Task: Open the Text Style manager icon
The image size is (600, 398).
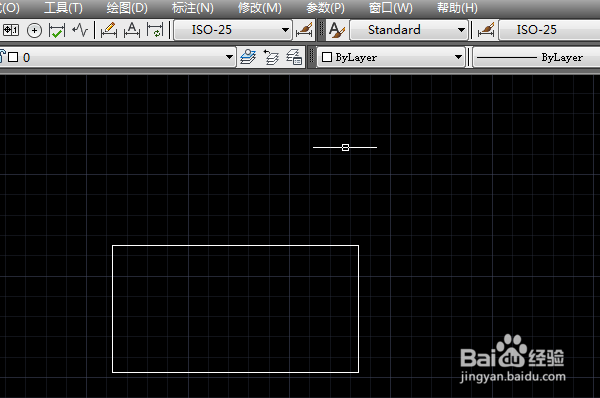Action: pos(337,30)
